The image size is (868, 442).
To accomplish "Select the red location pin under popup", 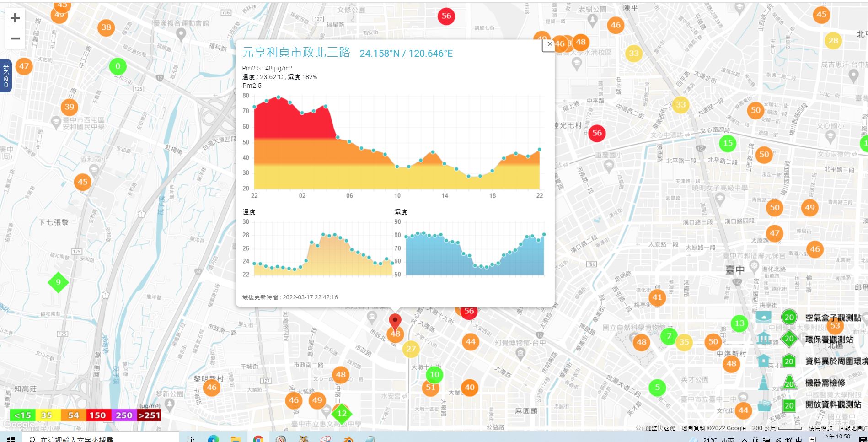I will click(x=395, y=322).
